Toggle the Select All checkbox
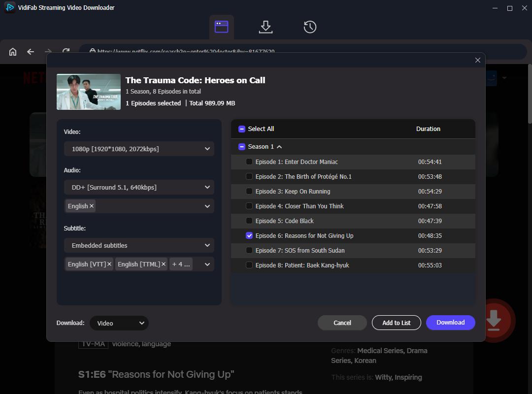The width and height of the screenshot is (532, 394). (x=241, y=129)
